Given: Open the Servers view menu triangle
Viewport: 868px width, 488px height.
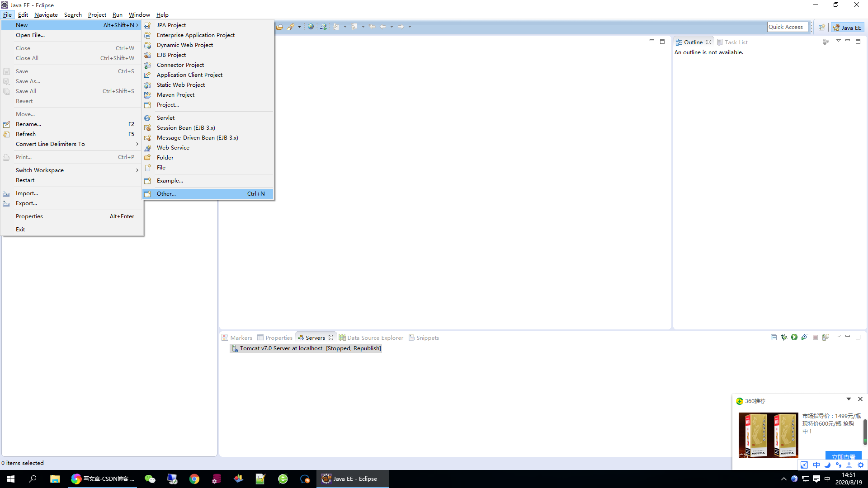Looking at the screenshot, I should click(x=838, y=336).
